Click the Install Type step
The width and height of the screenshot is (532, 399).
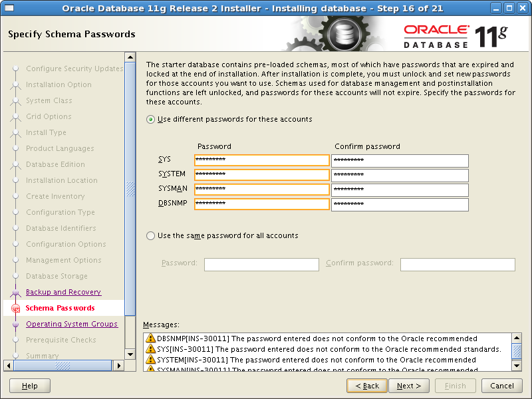click(46, 132)
